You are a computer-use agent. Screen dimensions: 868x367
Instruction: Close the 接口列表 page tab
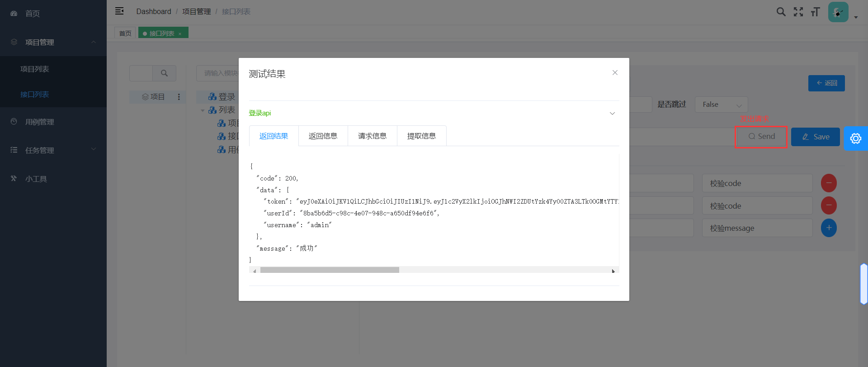click(x=180, y=33)
